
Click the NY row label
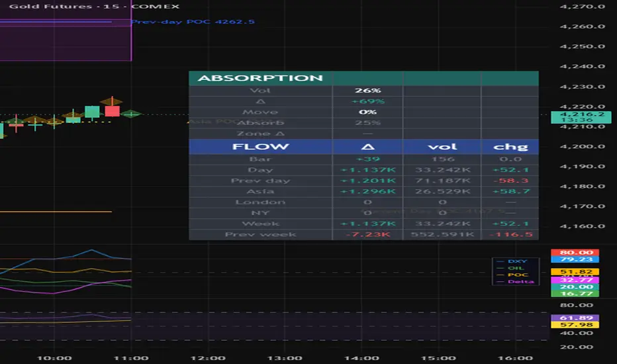pyautogui.click(x=260, y=213)
